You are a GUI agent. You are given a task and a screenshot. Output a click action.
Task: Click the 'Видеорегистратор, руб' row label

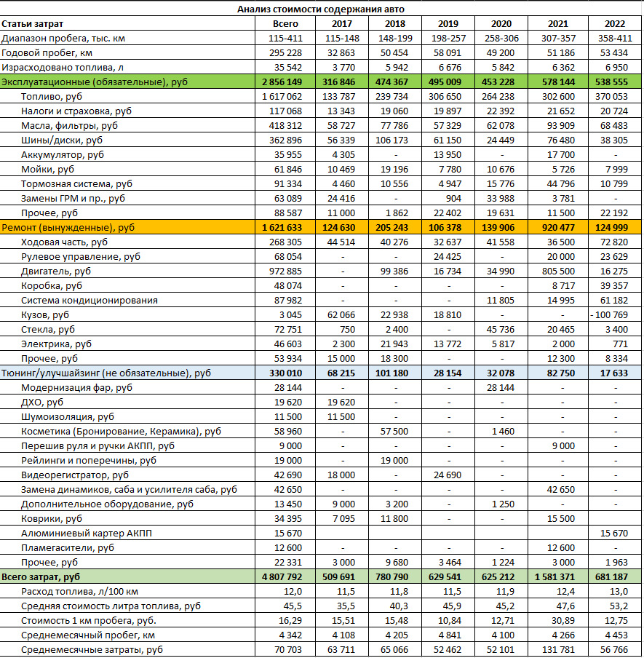tap(75, 475)
